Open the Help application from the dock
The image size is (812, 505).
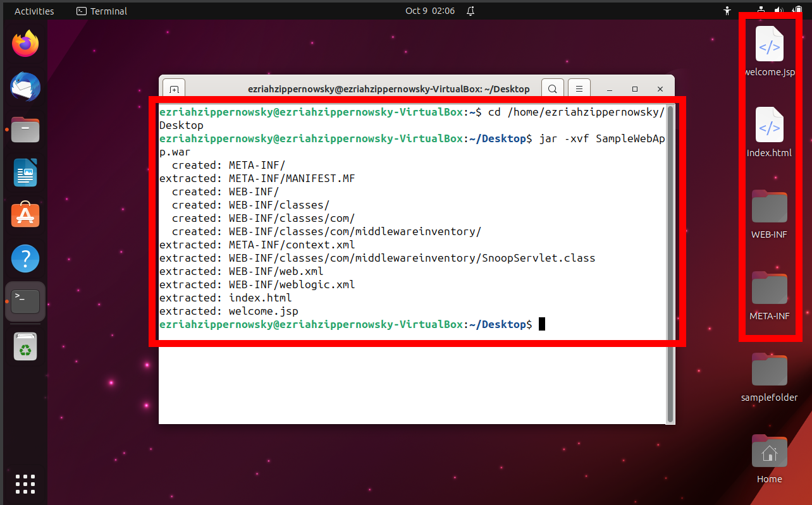pyautogui.click(x=25, y=258)
